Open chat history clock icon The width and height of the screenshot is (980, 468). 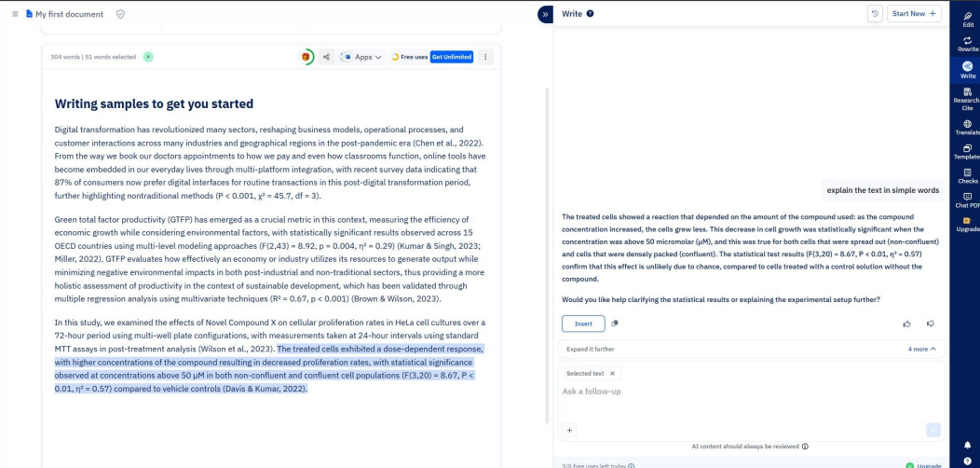pyautogui.click(x=875, y=14)
